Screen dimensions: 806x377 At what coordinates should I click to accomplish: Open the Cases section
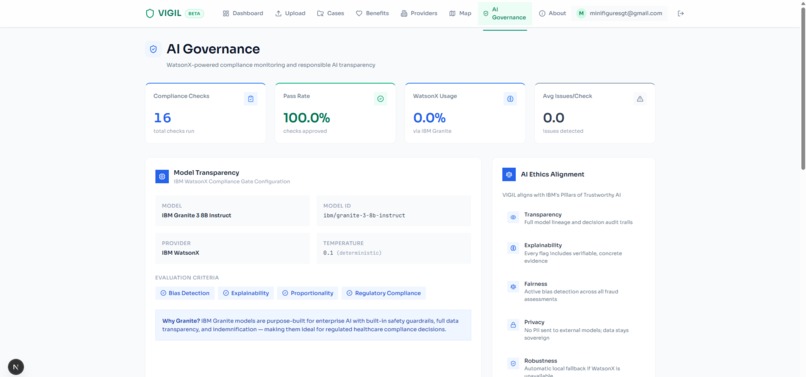point(331,13)
